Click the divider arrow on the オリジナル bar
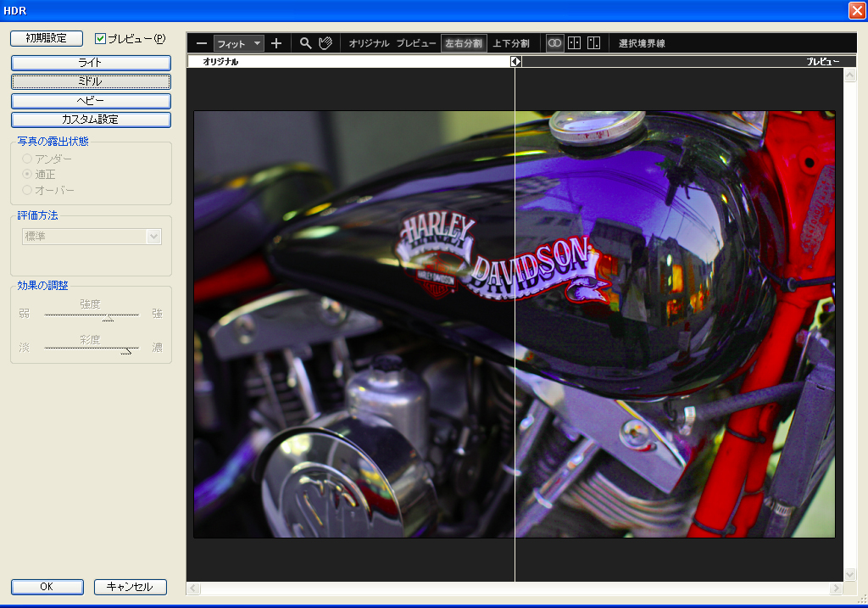868x608 pixels. coord(515,60)
